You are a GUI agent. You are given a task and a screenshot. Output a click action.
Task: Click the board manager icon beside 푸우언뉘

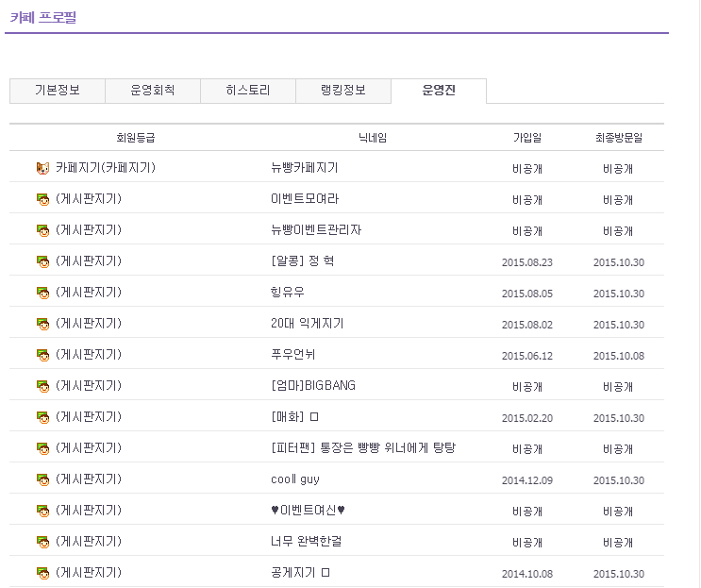(x=42, y=355)
